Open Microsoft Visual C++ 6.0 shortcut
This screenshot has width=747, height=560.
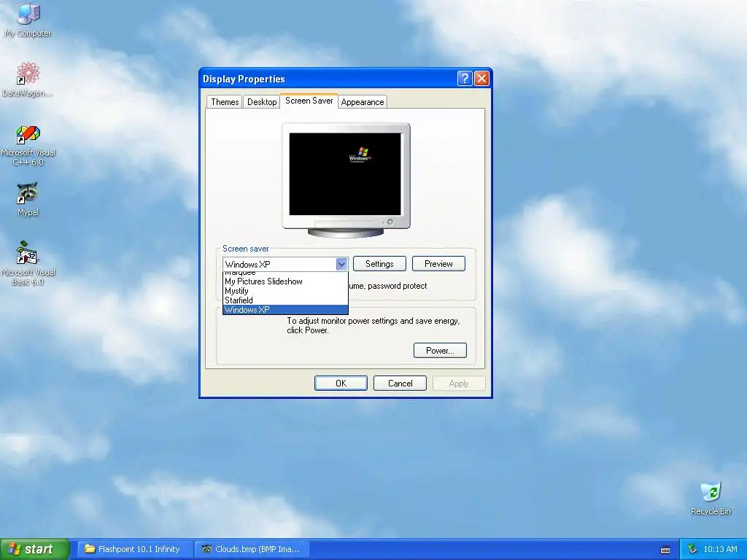click(x=28, y=145)
